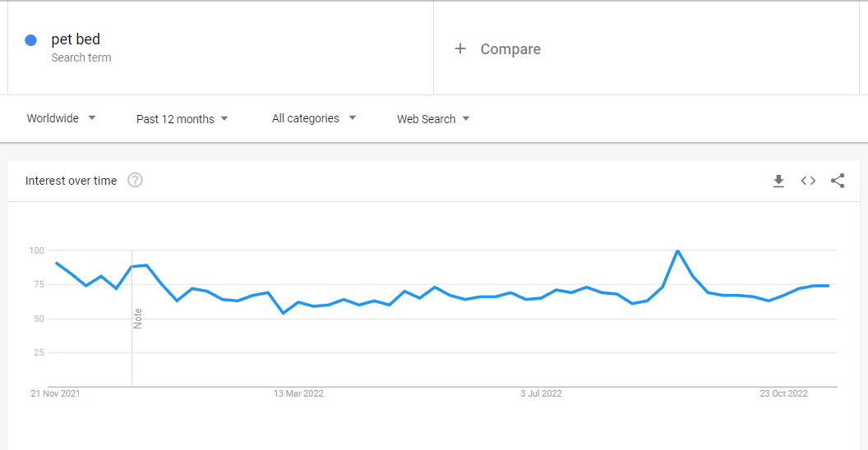Viewport: 868px width, 450px height.
Task: Click the blue dot next to pet bed
Action: [31, 39]
